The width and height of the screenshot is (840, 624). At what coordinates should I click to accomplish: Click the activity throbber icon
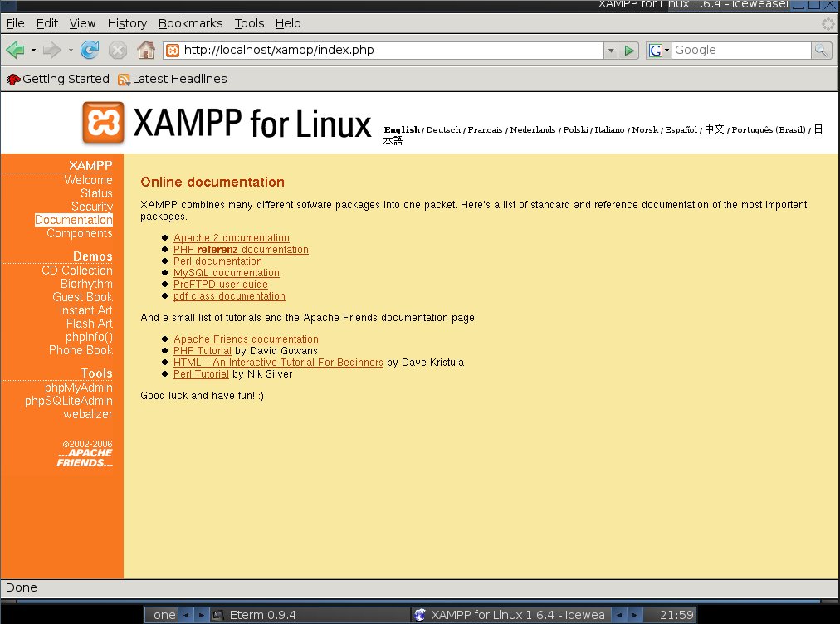[828, 23]
